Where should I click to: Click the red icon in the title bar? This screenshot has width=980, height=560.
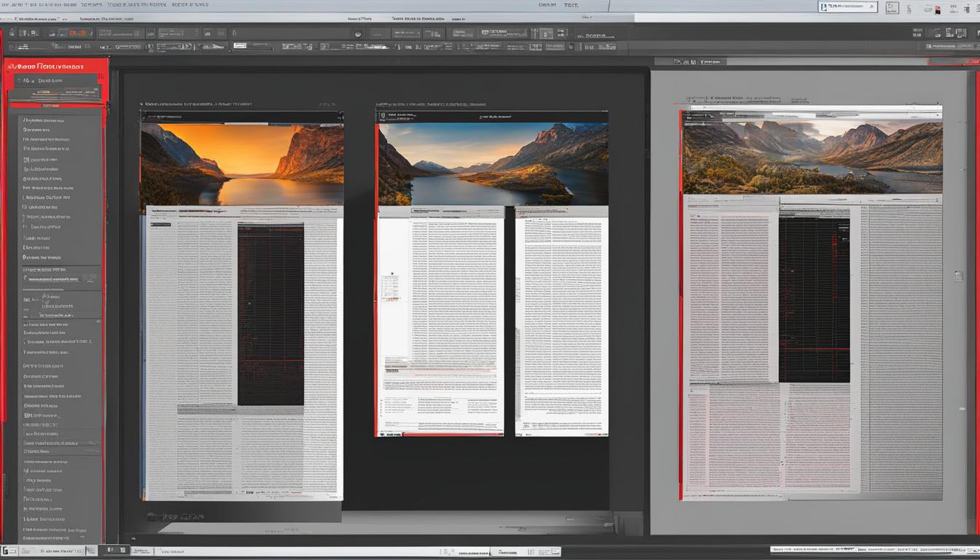938,9
